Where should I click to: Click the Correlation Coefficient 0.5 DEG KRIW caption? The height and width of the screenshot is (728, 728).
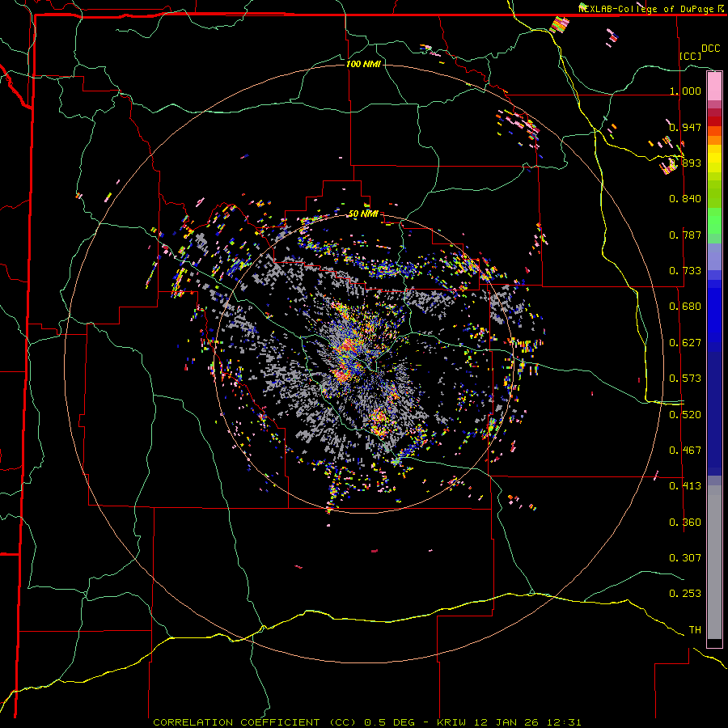366,722
